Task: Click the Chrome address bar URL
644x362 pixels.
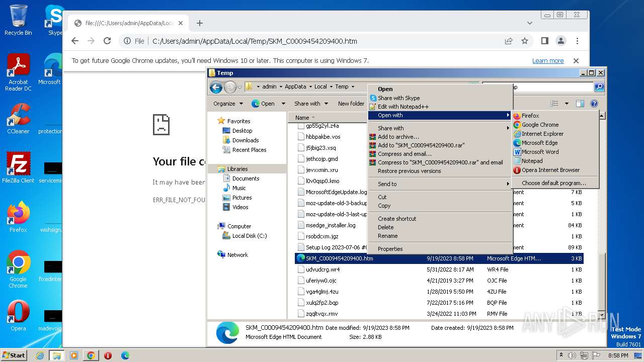Action: (255, 41)
